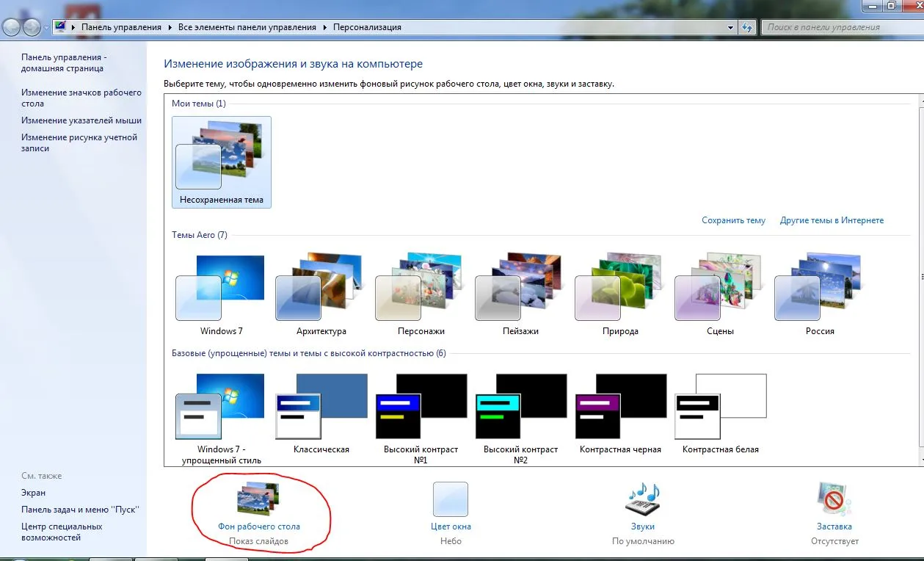The image size is (924, 561).
Task: Apply the Персонажи theme
Action: tap(421, 294)
